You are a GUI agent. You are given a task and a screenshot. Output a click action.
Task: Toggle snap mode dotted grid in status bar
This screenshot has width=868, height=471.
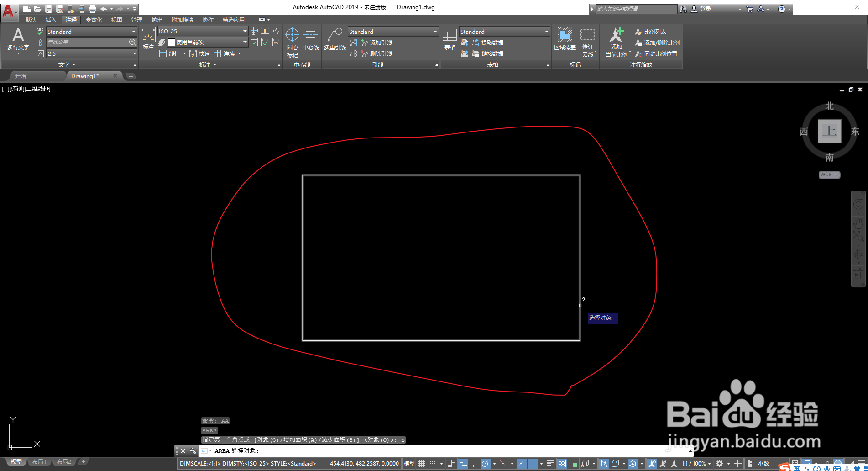click(433, 463)
